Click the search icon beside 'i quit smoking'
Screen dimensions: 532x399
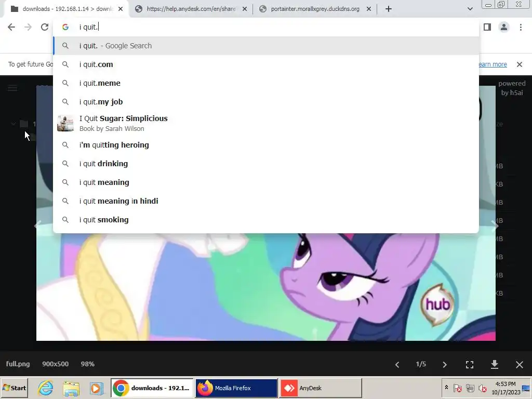pyautogui.click(x=65, y=220)
